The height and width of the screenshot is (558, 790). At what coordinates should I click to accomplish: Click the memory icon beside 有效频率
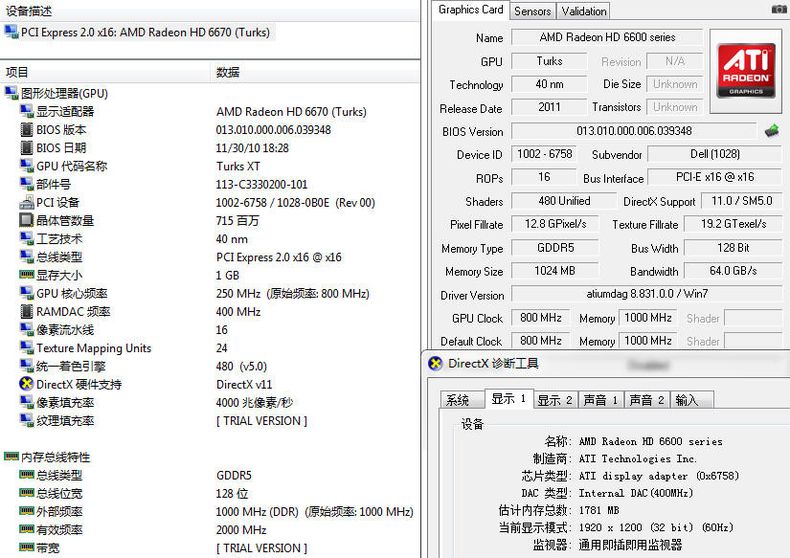(27, 529)
